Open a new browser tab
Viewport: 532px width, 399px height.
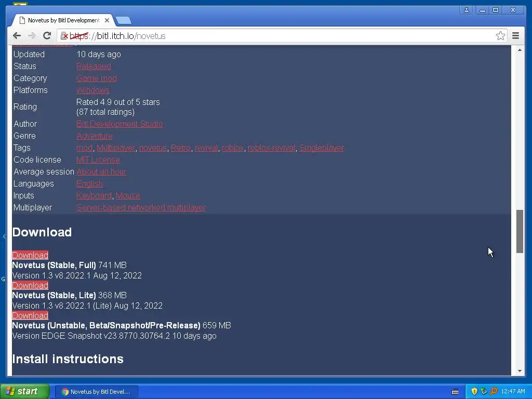tap(124, 21)
